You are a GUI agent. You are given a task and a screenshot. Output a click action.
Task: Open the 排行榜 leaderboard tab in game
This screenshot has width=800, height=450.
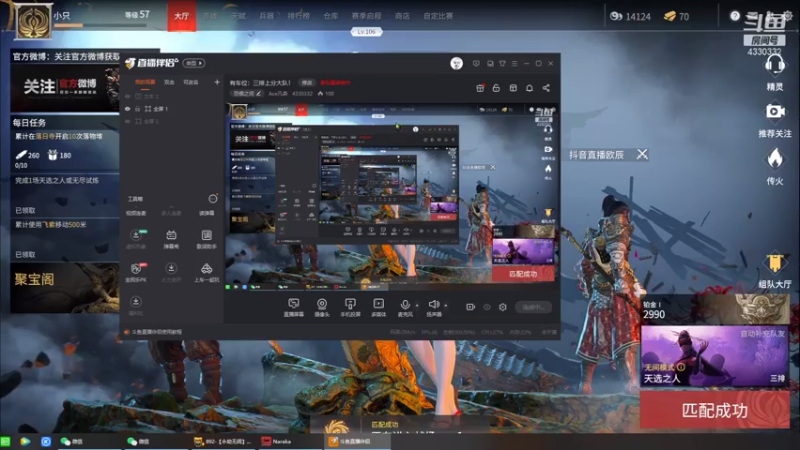pyautogui.click(x=298, y=16)
